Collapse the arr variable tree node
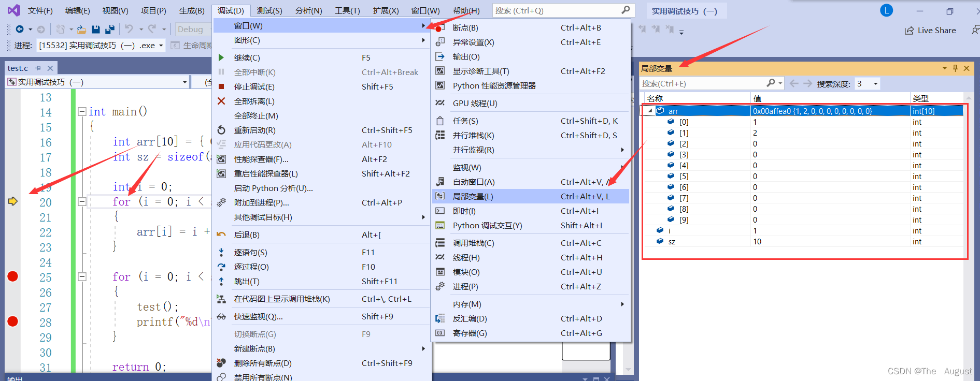Screen dimensions: 980x381 650,111
